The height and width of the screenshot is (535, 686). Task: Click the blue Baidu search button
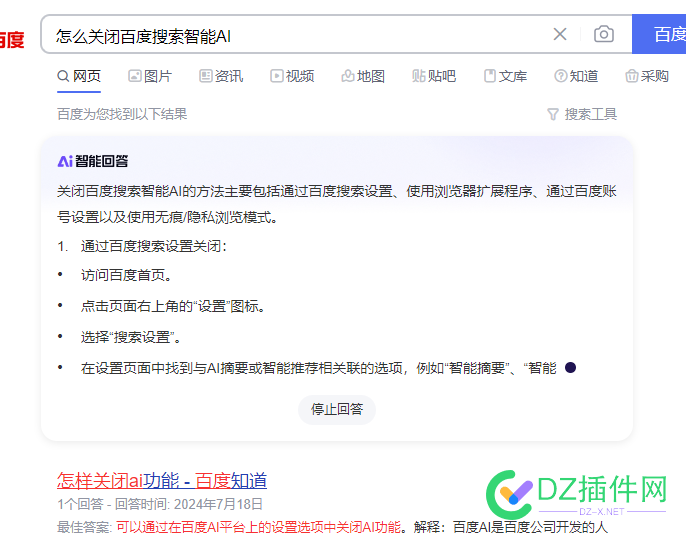(x=659, y=34)
